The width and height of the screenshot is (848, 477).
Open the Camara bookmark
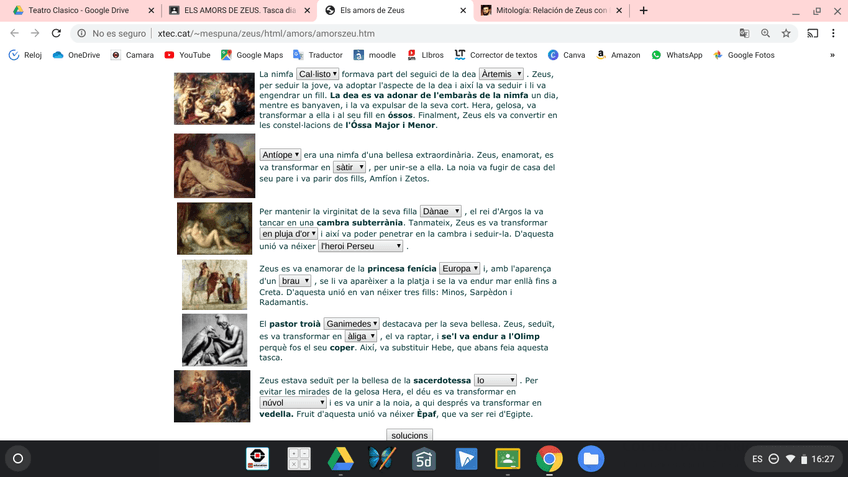pyautogui.click(x=132, y=55)
